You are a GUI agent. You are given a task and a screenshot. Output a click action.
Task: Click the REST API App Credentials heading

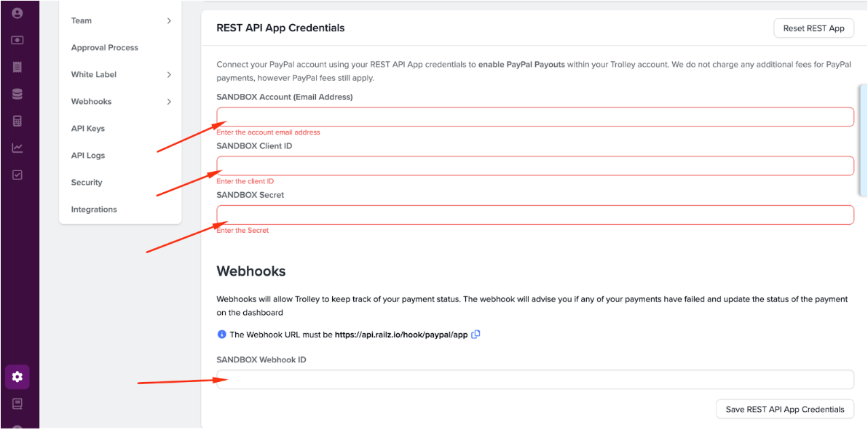280,28
